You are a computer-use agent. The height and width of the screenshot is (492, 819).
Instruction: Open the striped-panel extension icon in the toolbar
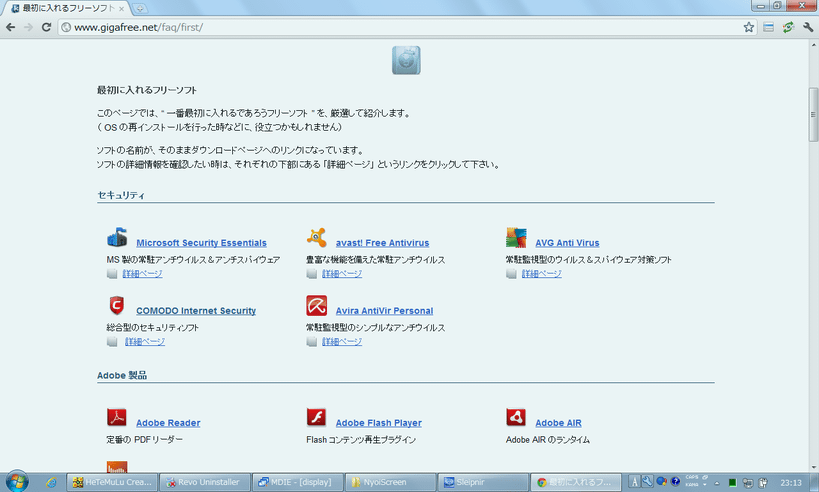pyautogui.click(x=768, y=27)
